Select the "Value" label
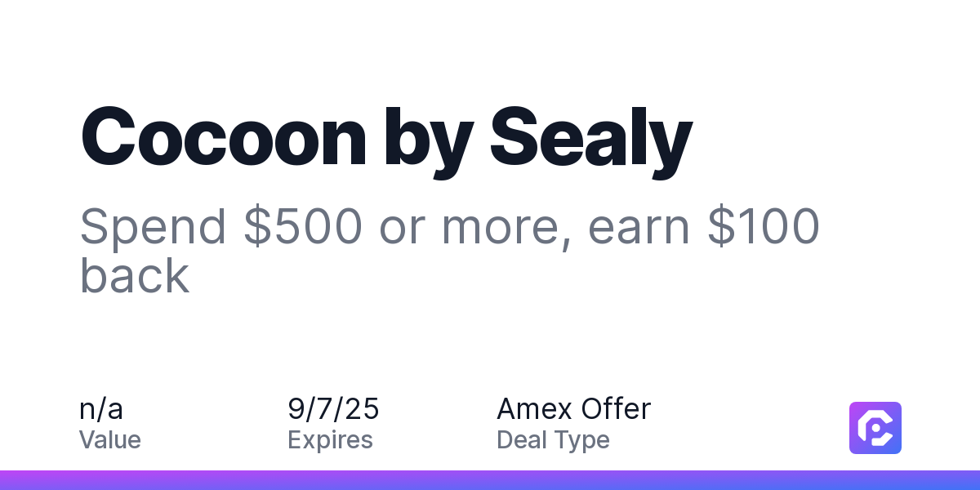This screenshot has height=490, width=980. coord(110,440)
